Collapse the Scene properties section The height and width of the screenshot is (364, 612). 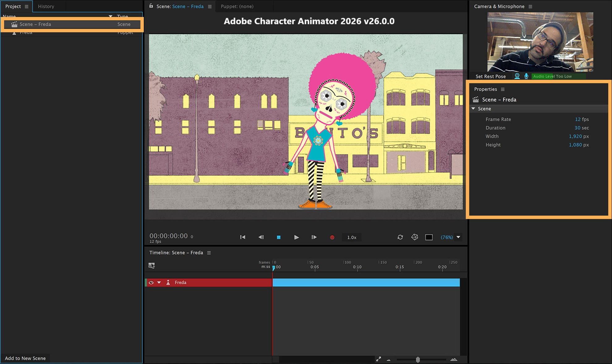473,109
